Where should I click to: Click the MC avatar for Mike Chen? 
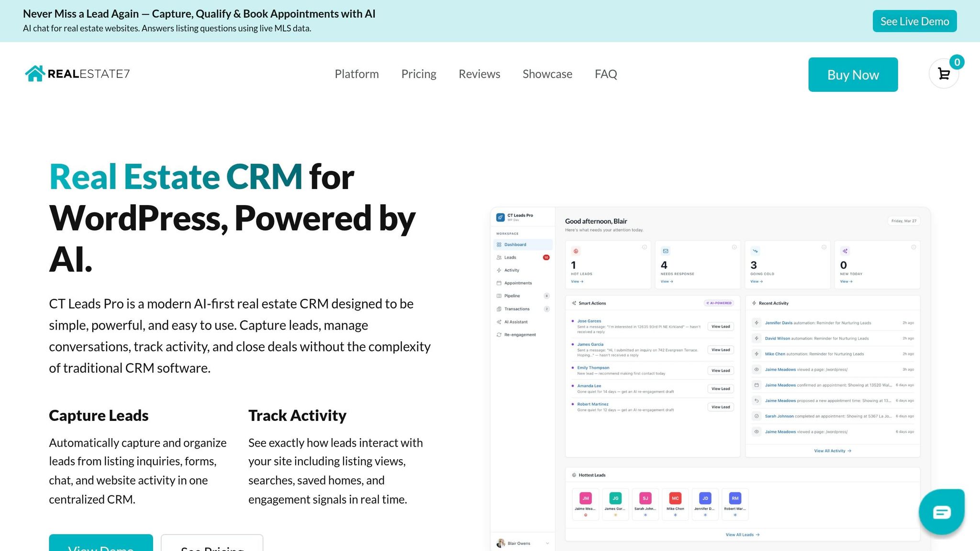point(675,498)
